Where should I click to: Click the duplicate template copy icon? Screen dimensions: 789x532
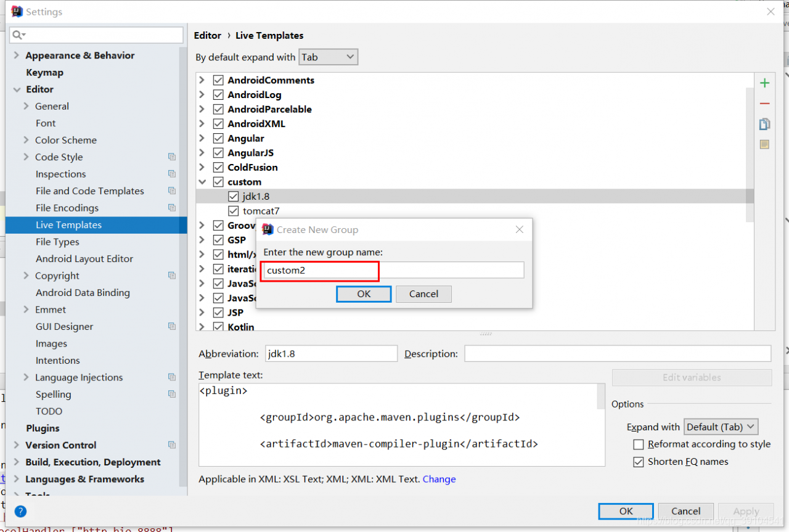pos(764,125)
